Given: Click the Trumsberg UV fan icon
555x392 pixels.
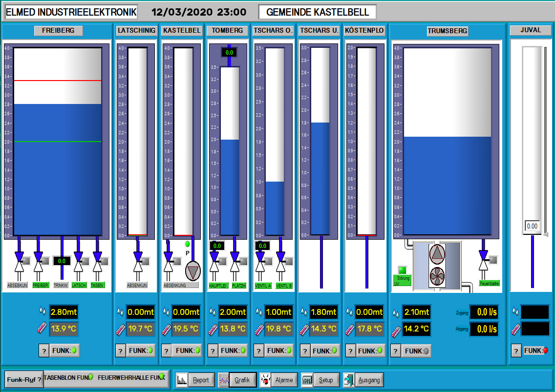Looking at the screenshot, I should (x=436, y=276).
